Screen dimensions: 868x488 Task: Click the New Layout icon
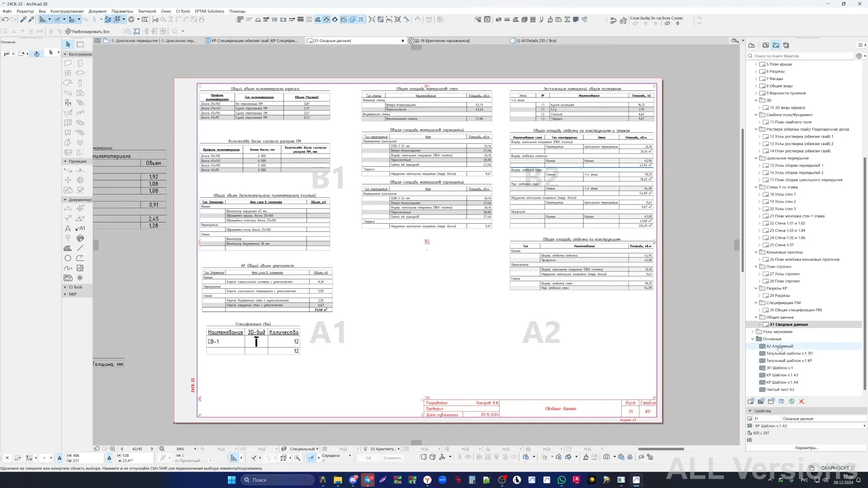751,401
